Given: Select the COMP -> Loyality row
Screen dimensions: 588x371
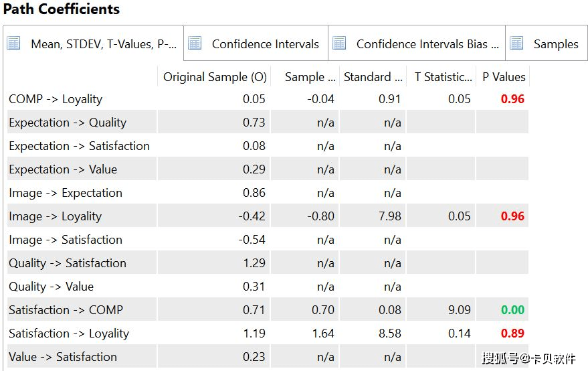Looking at the screenshot, I should click(56, 99).
